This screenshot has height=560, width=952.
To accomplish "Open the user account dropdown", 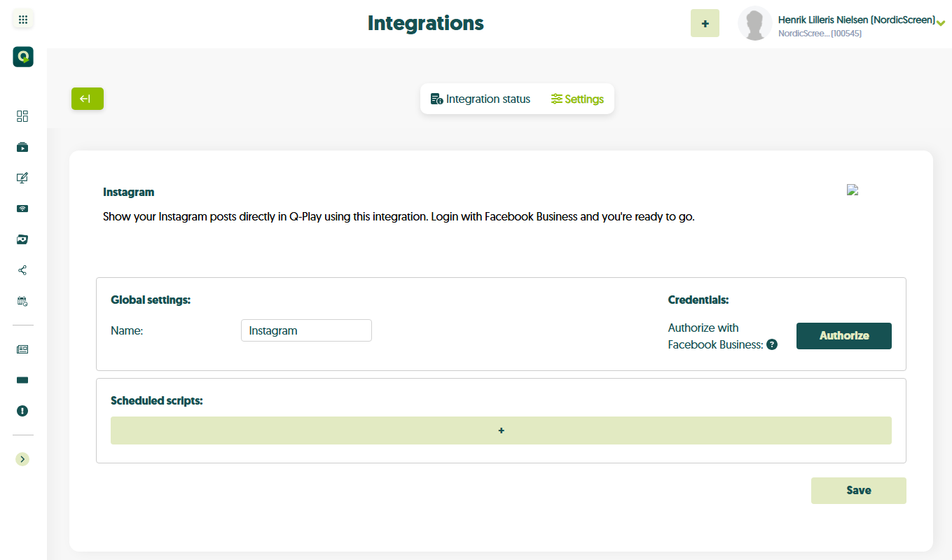I will (940, 23).
